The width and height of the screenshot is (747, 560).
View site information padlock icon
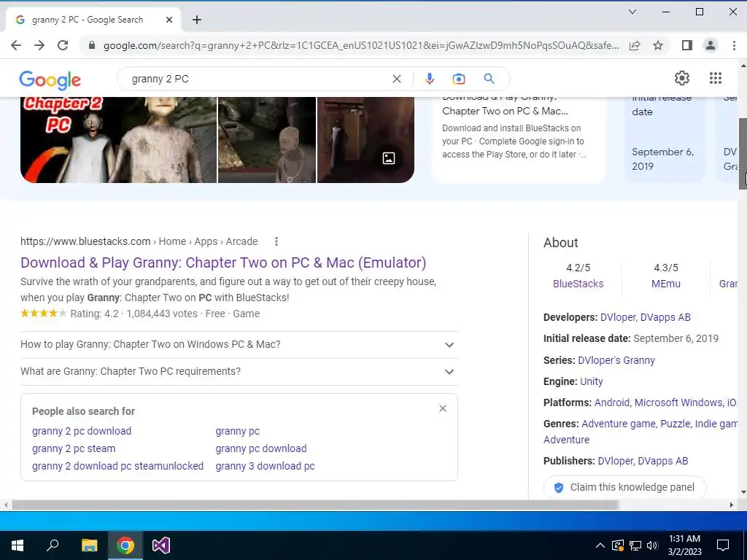(x=92, y=45)
